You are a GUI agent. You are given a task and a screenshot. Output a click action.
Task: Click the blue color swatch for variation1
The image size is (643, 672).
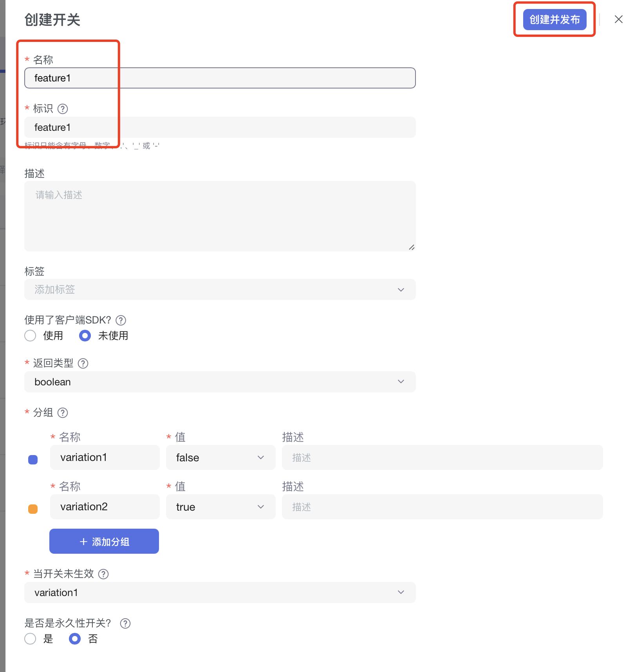click(x=33, y=460)
